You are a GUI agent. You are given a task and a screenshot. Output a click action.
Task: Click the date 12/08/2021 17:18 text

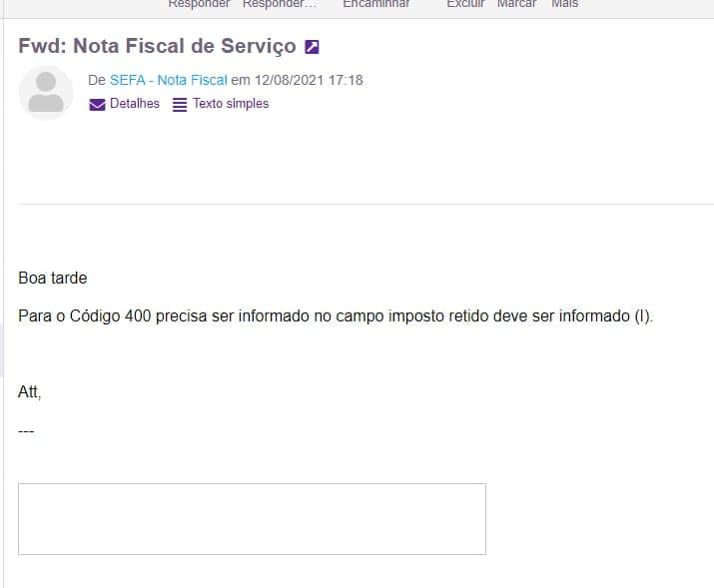(x=309, y=80)
